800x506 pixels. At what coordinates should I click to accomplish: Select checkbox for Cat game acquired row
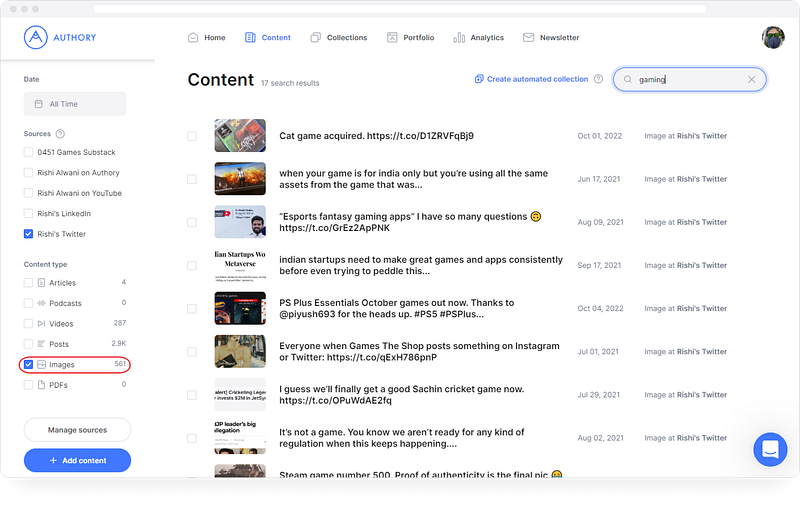tap(192, 136)
